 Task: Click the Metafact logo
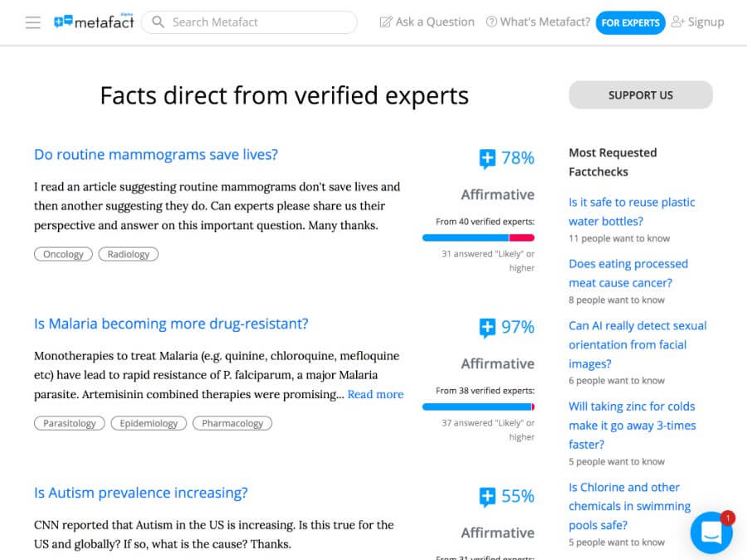pyautogui.click(x=92, y=22)
